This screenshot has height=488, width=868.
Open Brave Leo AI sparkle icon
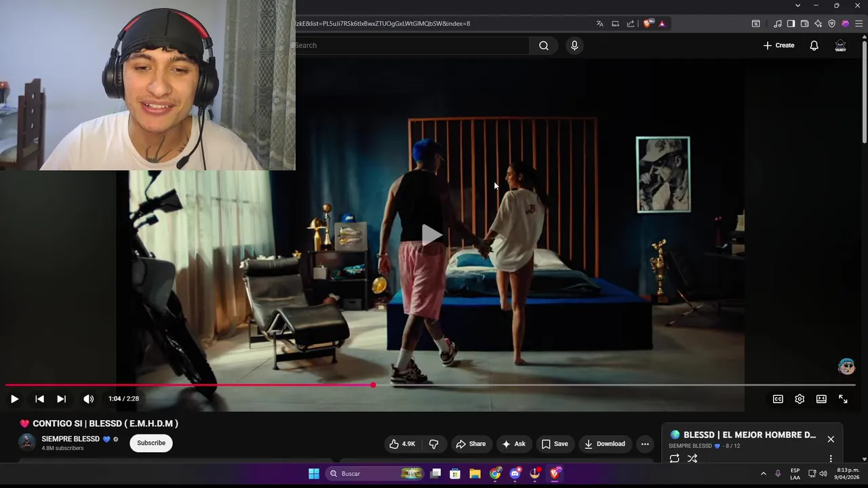pyautogui.click(x=818, y=24)
